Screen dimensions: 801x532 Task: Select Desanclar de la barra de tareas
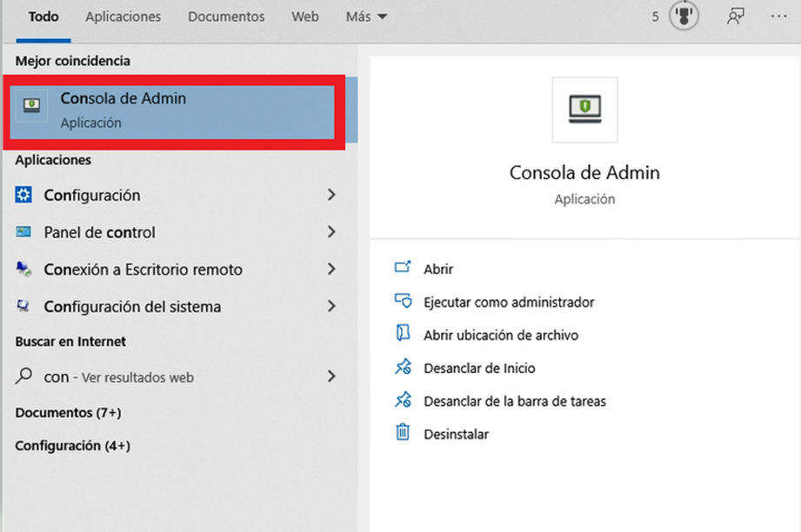(x=515, y=402)
